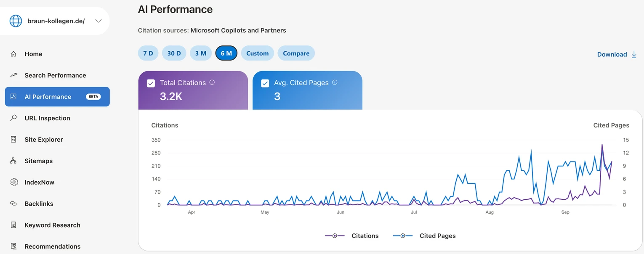Uncheck the Avg. Cited Pages checkbox
The width and height of the screenshot is (644, 254).
coord(265,83)
